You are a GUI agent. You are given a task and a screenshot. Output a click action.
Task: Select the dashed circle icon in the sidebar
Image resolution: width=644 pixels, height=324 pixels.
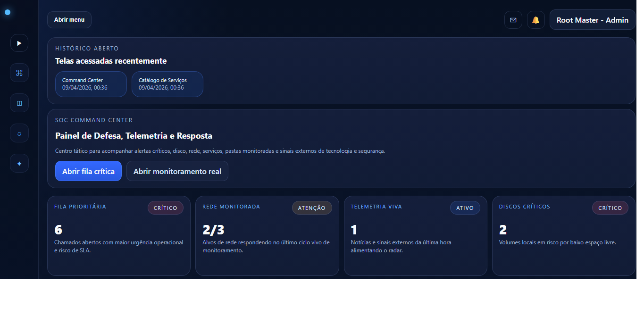click(x=19, y=133)
